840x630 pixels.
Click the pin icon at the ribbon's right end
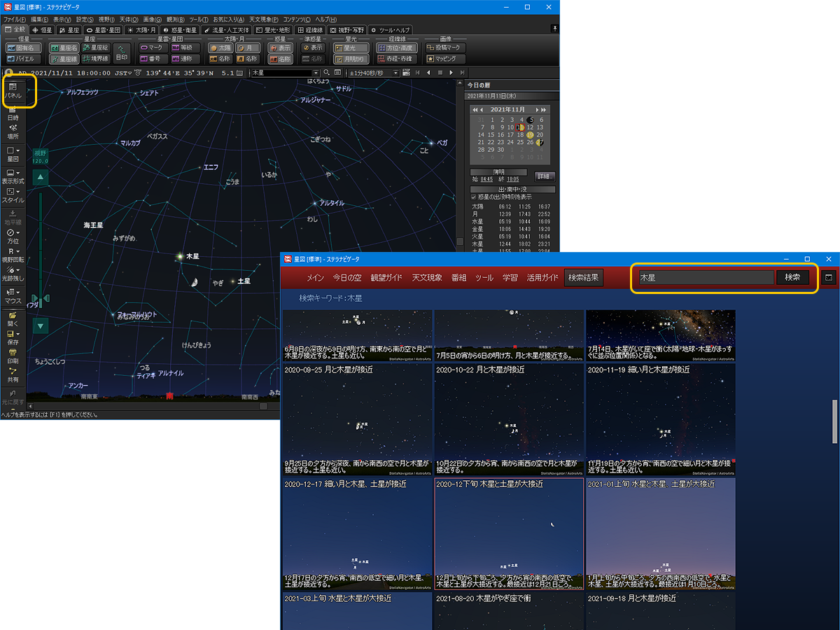pyautogui.click(x=554, y=27)
